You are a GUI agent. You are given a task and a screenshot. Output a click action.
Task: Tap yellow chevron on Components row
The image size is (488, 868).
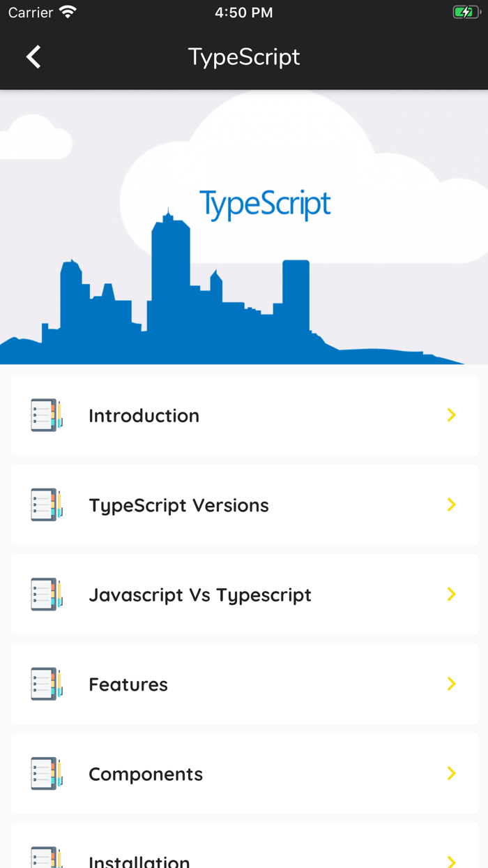click(x=452, y=773)
